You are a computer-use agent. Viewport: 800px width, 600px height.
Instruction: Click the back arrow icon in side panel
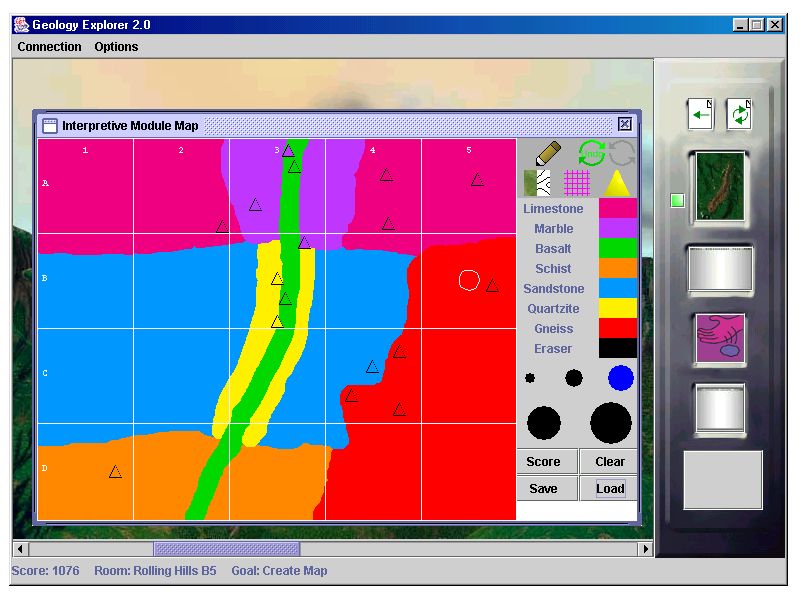click(700, 114)
